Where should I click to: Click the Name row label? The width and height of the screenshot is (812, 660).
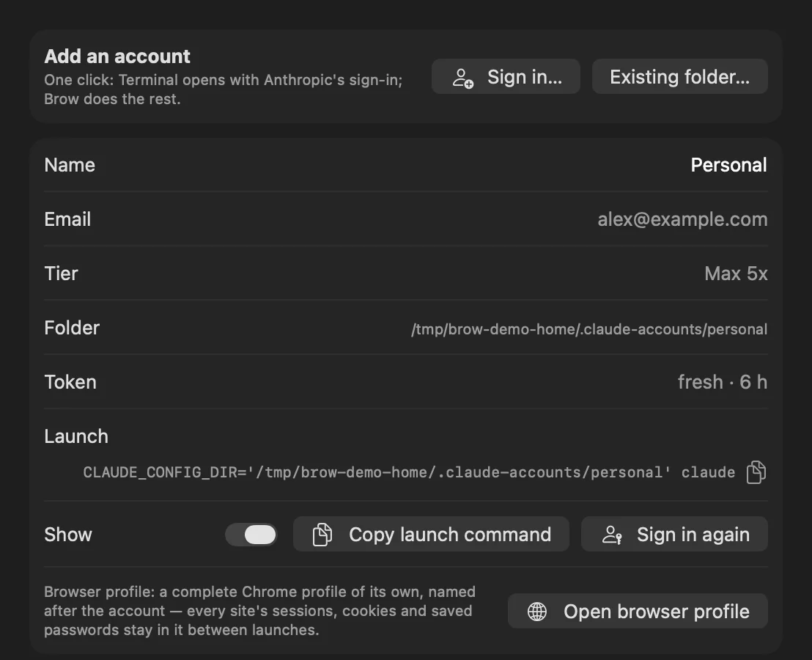[x=70, y=165]
